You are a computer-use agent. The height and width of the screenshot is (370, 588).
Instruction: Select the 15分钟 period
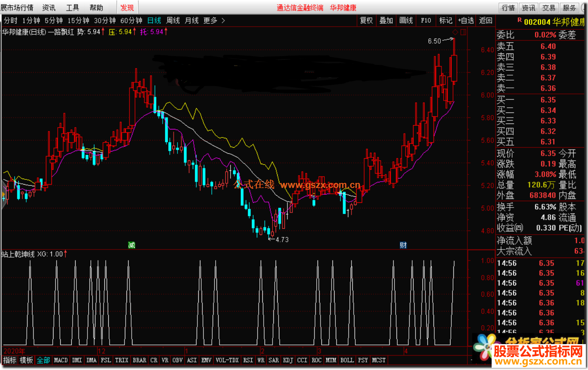[78, 20]
